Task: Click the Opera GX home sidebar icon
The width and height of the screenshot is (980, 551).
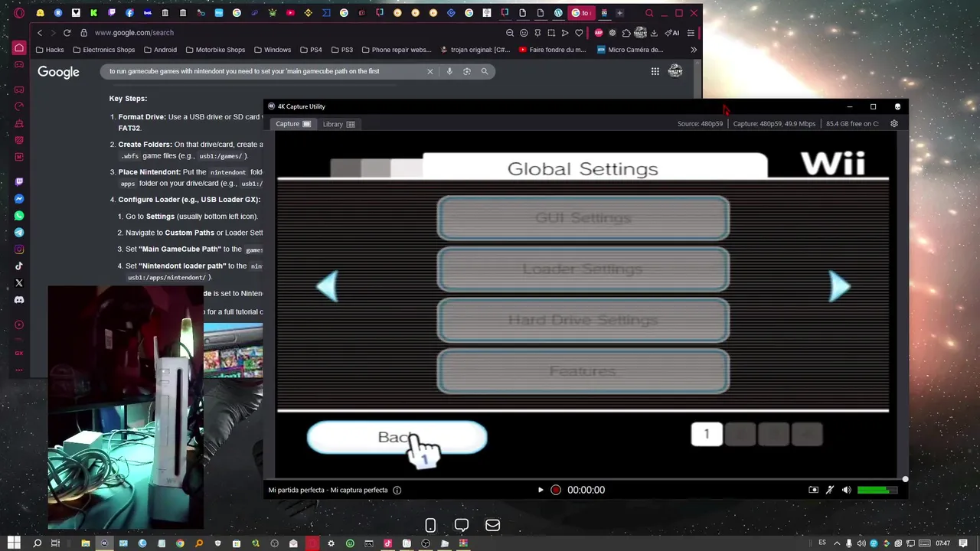Action: coord(19,48)
